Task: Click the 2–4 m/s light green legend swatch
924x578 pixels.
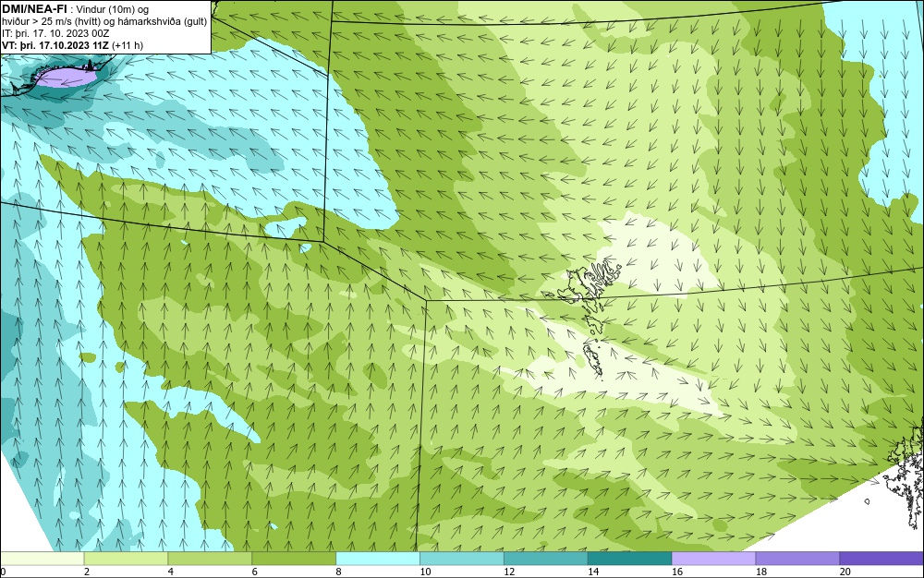Action: coord(126,558)
